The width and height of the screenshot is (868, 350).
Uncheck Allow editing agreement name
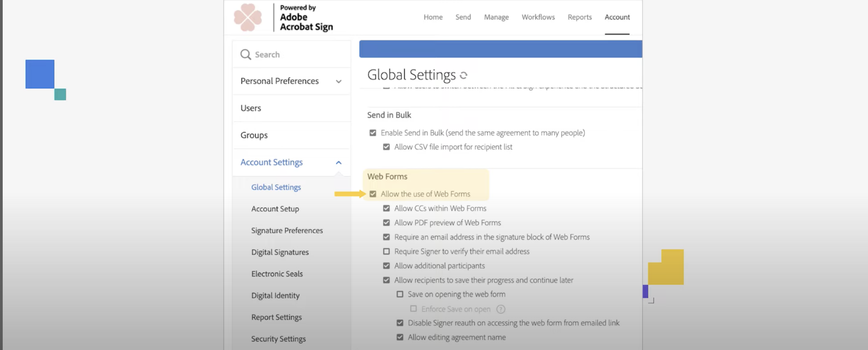(x=400, y=337)
